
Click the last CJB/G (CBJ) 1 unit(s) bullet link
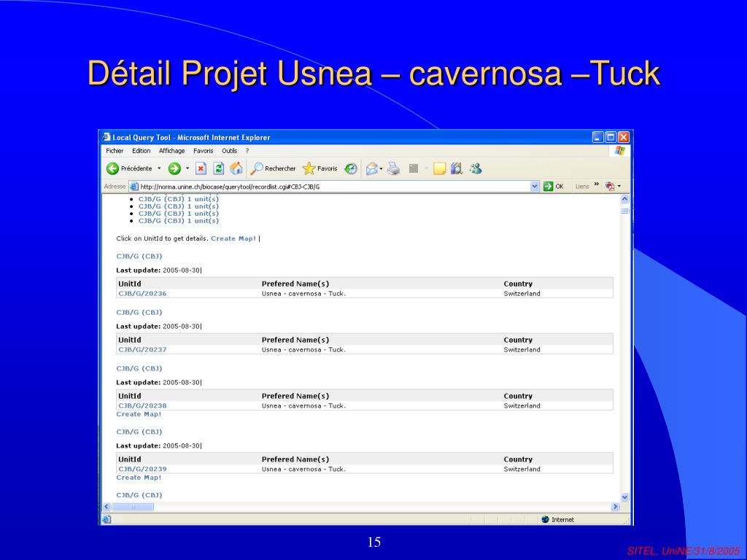179,221
